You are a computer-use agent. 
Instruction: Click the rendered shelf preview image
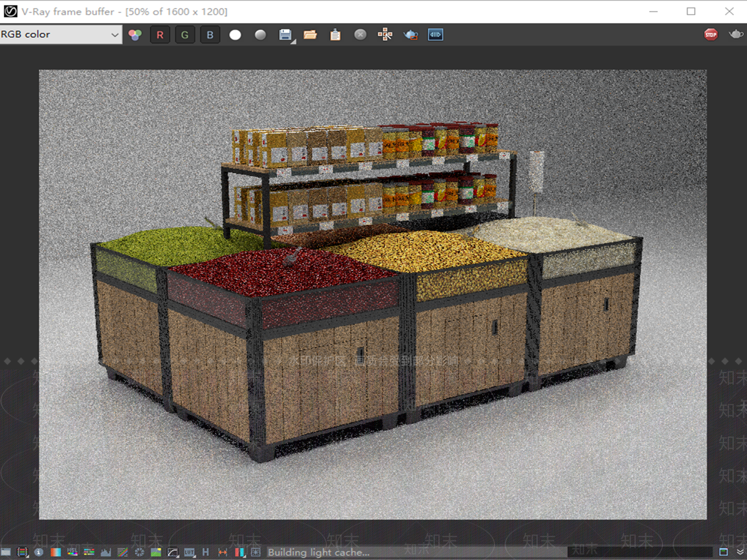coord(373,294)
